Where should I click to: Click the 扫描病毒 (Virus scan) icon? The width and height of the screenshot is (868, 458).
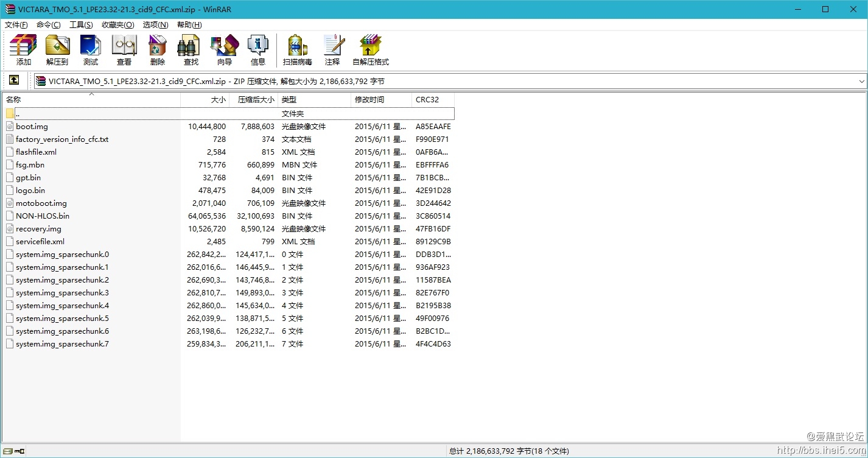coord(297,45)
